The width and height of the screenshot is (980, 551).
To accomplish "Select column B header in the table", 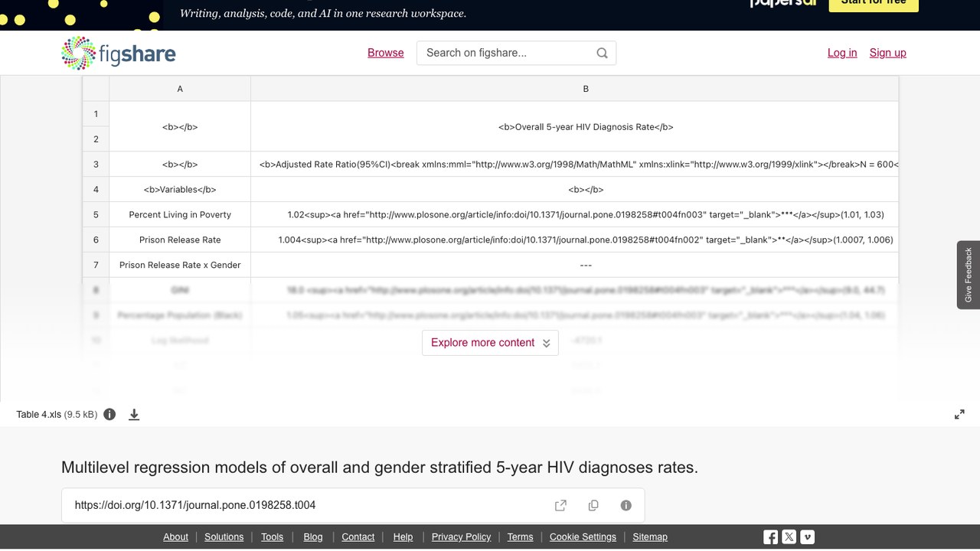I will (574, 89).
